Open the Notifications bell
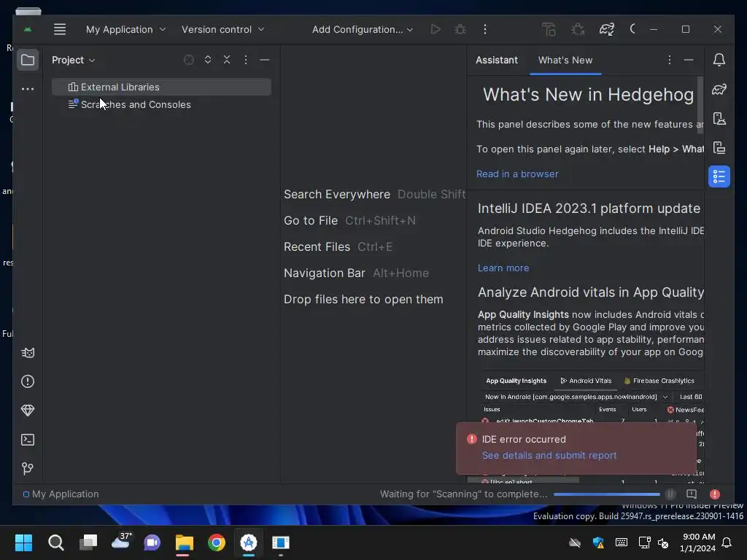The height and width of the screenshot is (560, 747). (x=719, y=60)
